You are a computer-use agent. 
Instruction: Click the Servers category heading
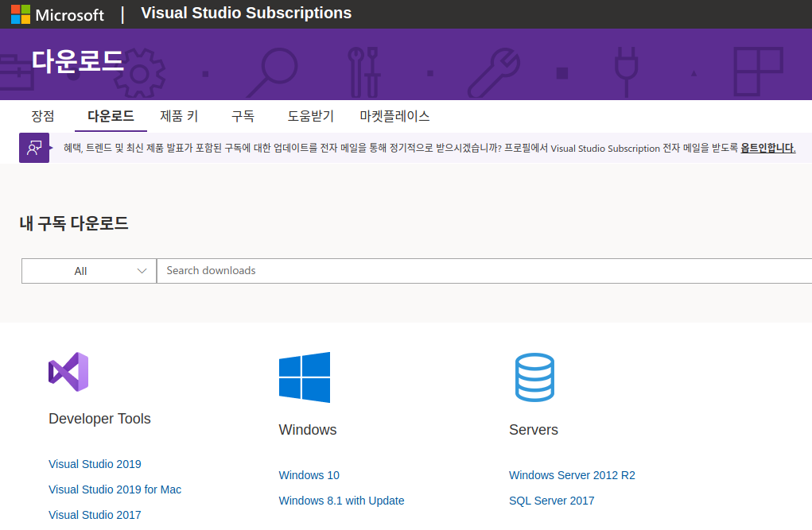pyautogui.click(x=534, y=430)
